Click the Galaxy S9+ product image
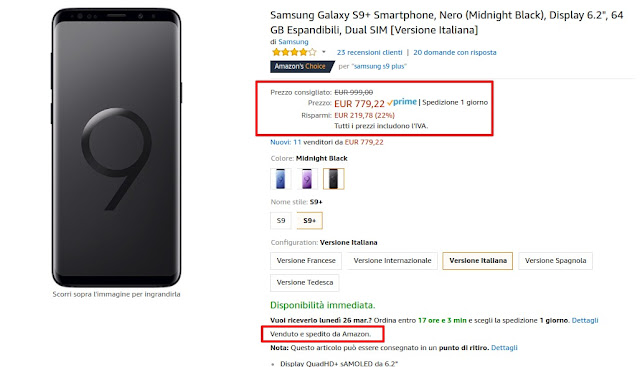This screenshot has width=640, height=367. click(x=116, y=147)
